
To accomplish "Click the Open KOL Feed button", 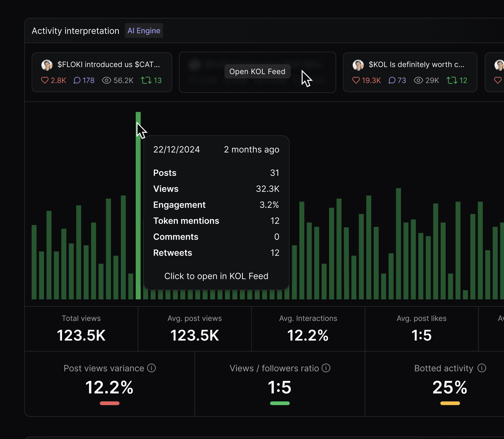I will (x=257, y=72).
